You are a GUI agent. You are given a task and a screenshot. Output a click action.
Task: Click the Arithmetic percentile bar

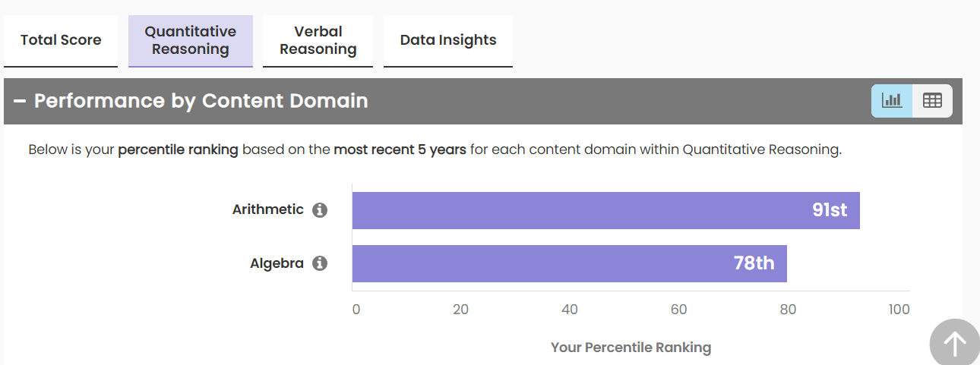coord(577,210)
